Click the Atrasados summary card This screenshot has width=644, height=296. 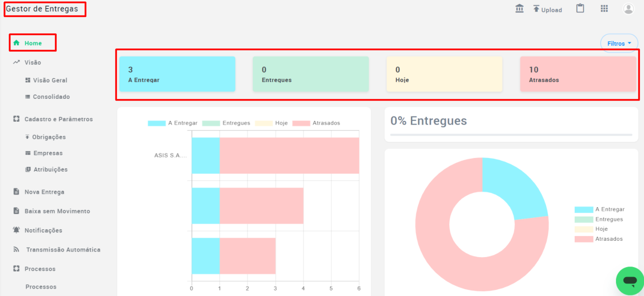[578, 74]
